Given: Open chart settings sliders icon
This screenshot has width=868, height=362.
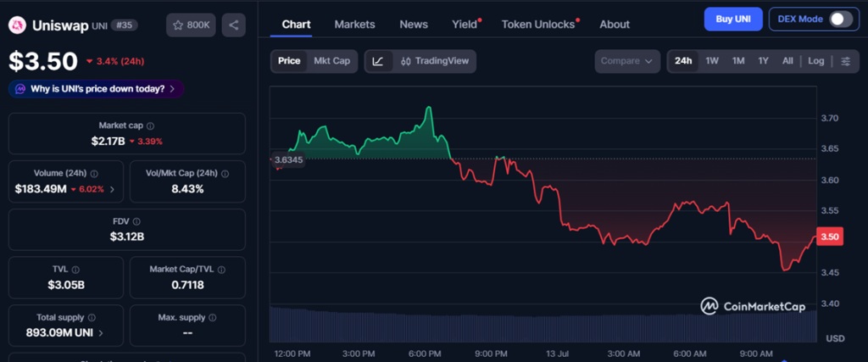Looking at the screenshot, I should 846,61.
